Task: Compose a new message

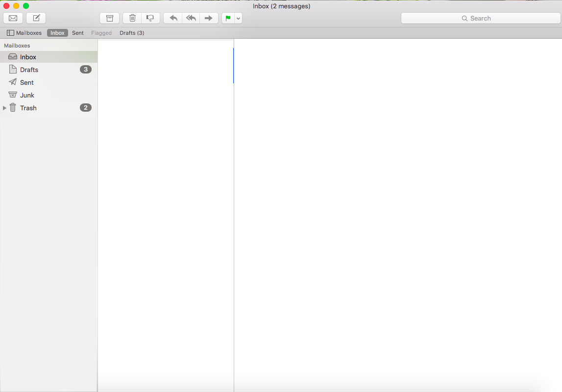Action: [36, 18]
